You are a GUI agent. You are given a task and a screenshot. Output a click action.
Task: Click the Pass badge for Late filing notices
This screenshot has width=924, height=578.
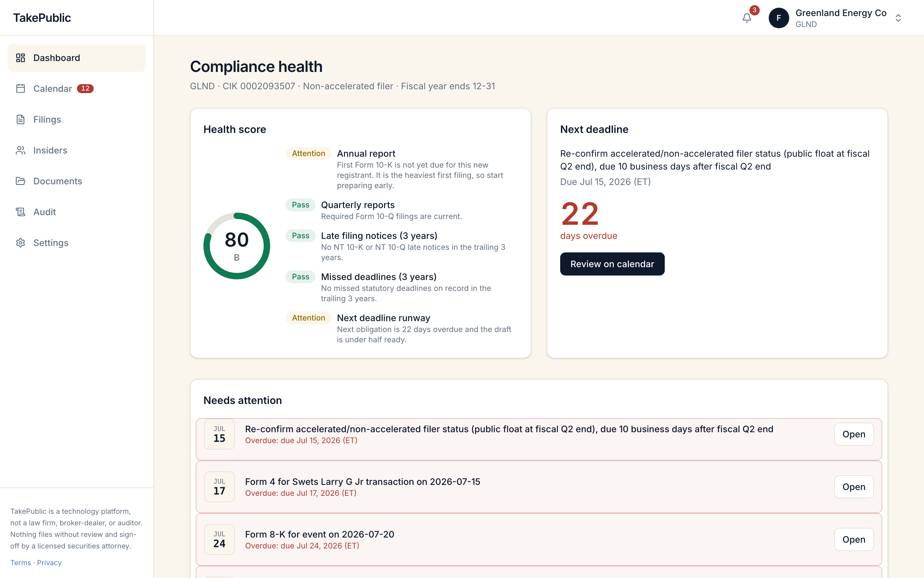tap(301, 235)
